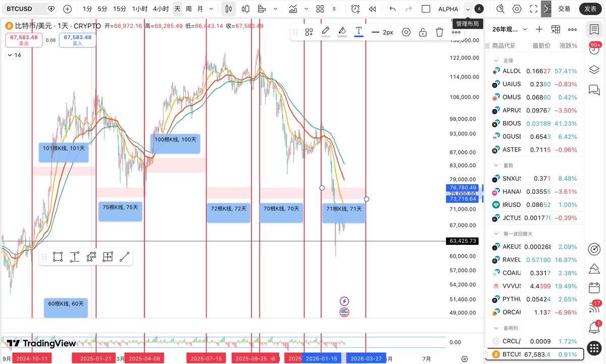Select the volume profile bars chart icon

[x=262, y=9]
